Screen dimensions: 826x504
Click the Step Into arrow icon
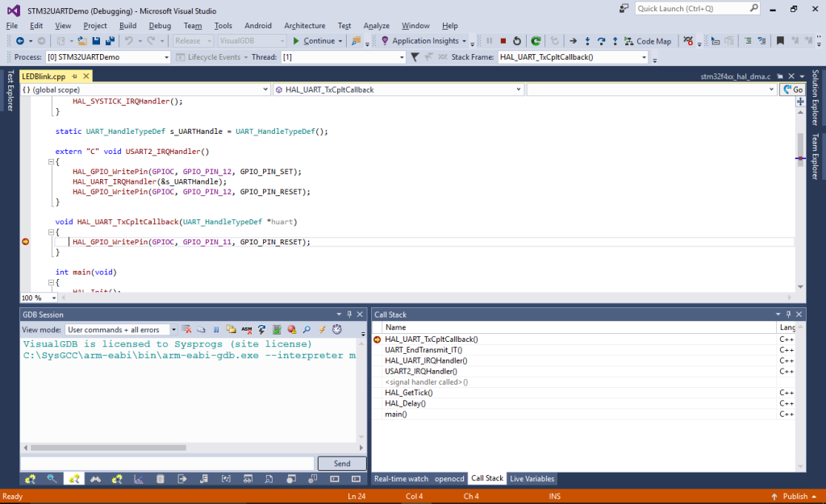point(588,41)
